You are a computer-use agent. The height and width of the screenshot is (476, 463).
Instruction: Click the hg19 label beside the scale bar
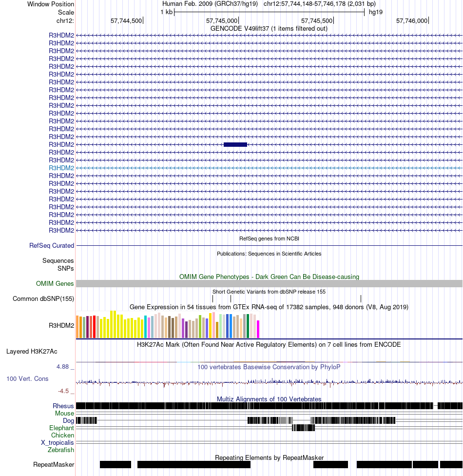(x=376, y=12)
